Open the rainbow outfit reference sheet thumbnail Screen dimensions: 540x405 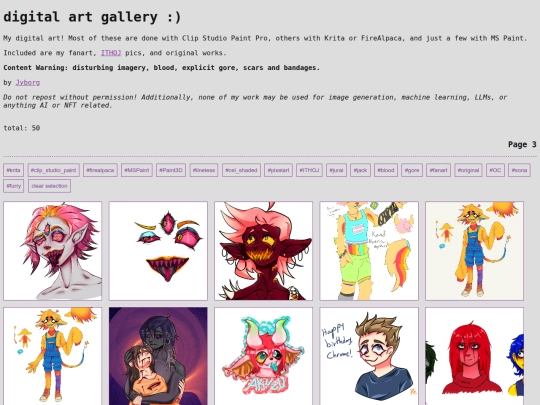(x=369, y=251)
